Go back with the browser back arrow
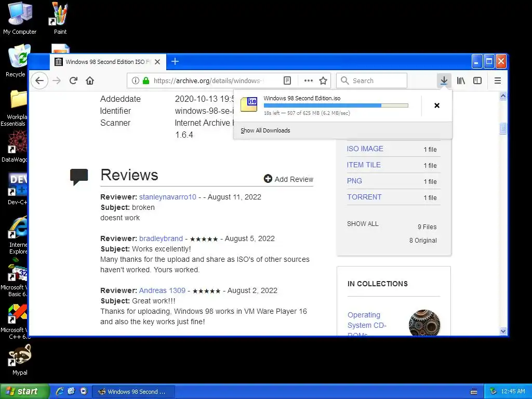 [39, 81]
